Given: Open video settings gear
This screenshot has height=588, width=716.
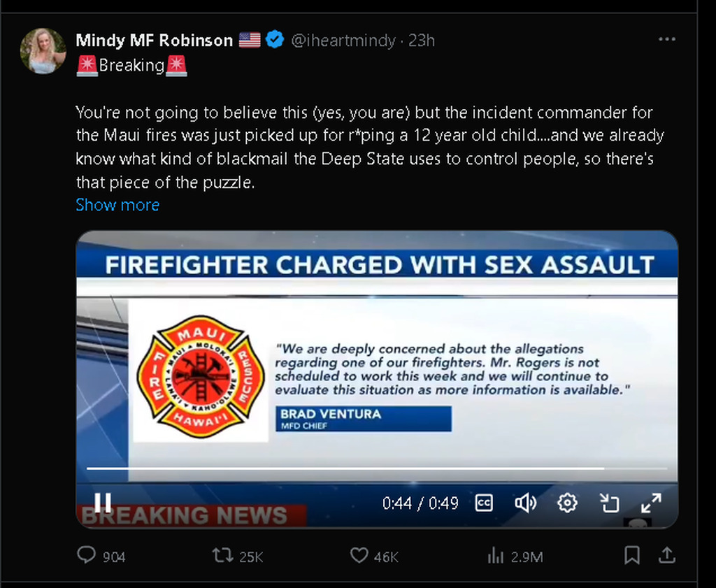Looking at the screenshot, I should 567,503.
